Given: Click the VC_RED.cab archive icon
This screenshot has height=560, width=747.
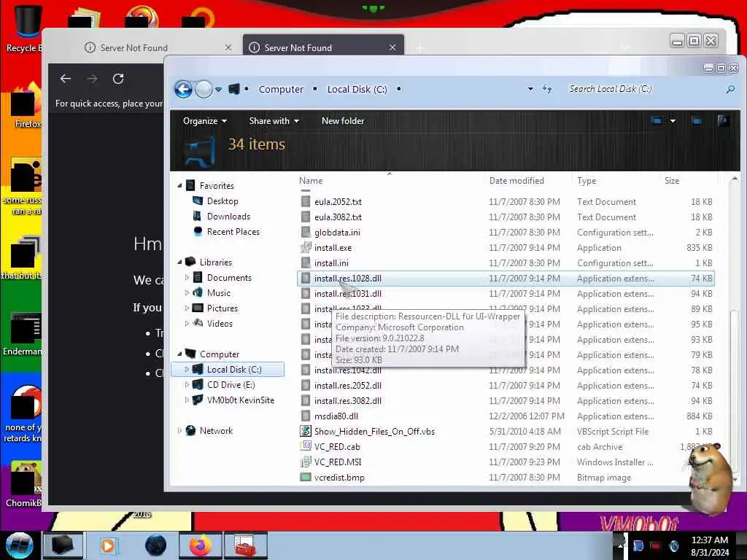Looking at the screenshot, I should click(x=306, y=446).
